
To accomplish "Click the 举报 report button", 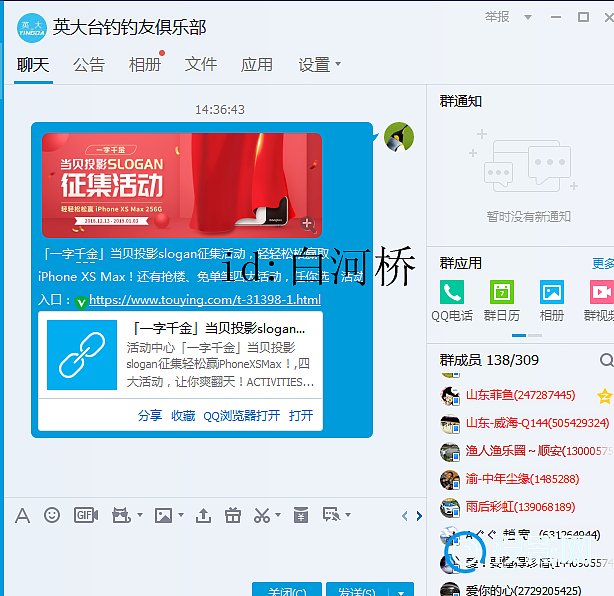I will [497, 17].
